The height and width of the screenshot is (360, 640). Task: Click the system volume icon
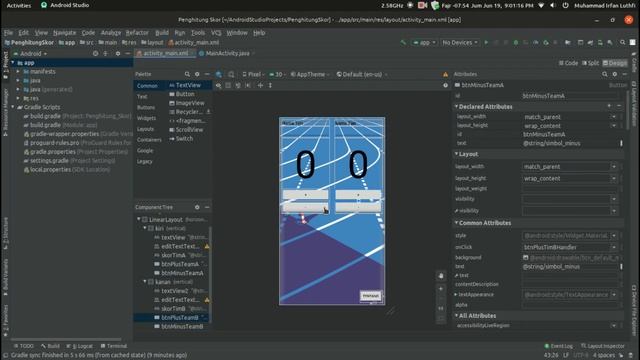[552, 5]
